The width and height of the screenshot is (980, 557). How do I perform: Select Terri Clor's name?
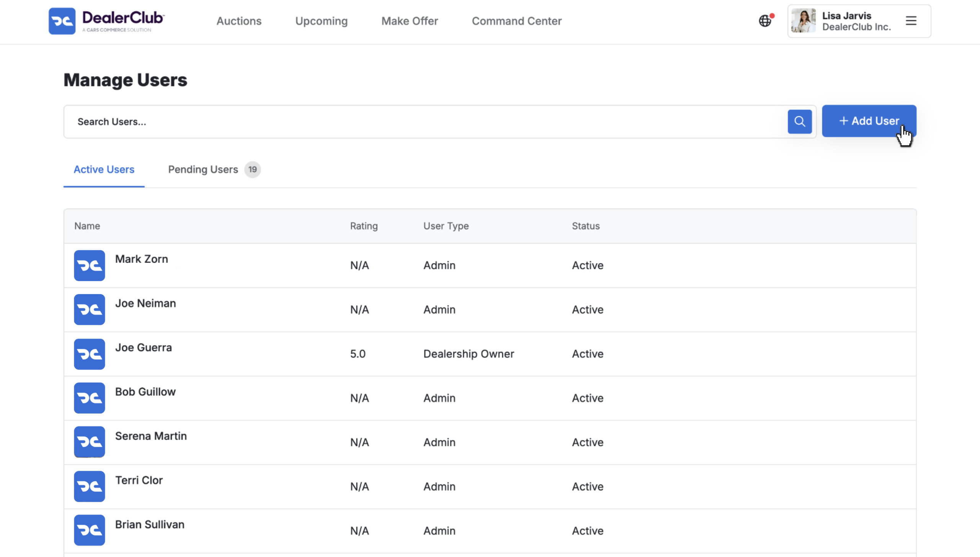click(139, 480)
